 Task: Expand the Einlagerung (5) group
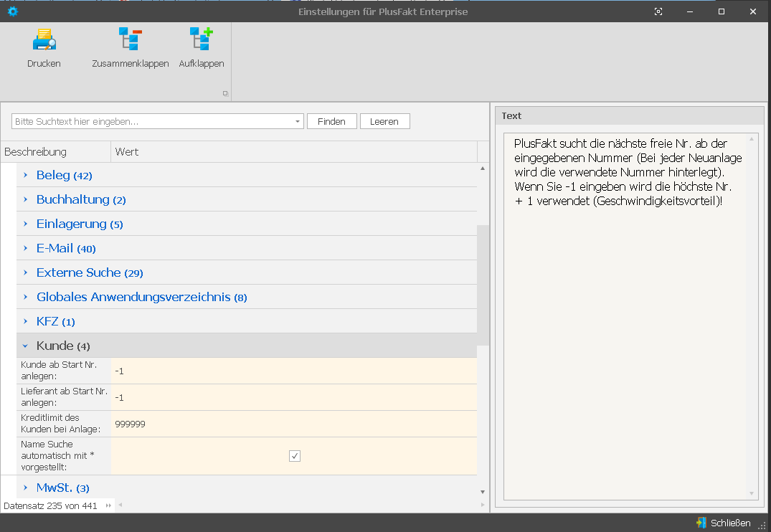point(26,224)
